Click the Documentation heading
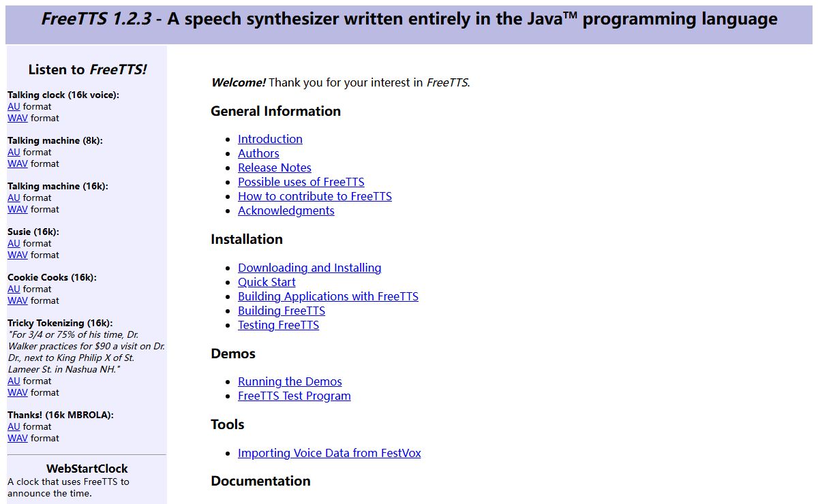The width and height of the screenshot is (818, 504). (x=260, y=481)
